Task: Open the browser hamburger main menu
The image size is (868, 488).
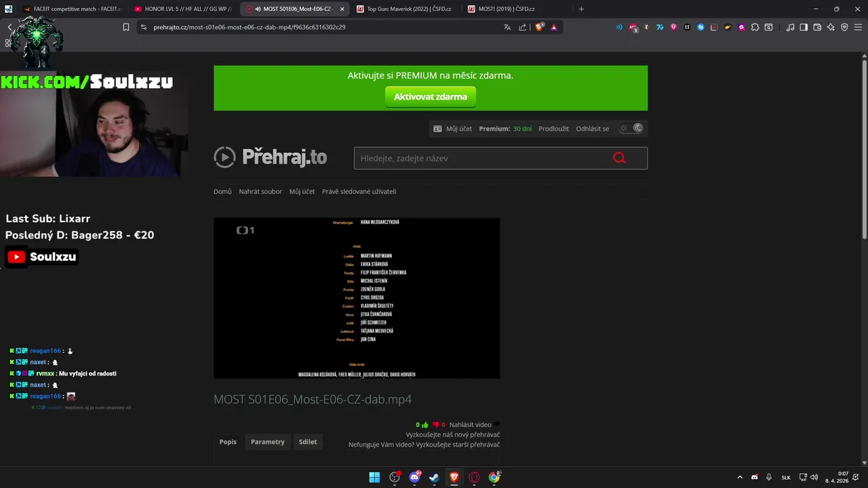Action: pyautogui.click(x=858, y=27)
